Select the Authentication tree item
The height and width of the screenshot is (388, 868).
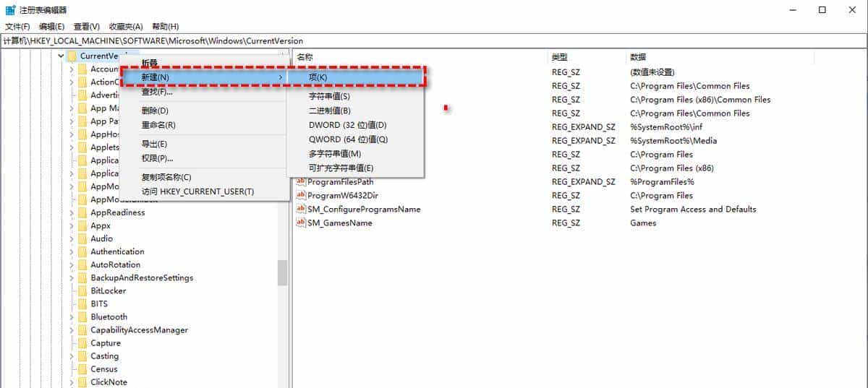click(117, 251)
